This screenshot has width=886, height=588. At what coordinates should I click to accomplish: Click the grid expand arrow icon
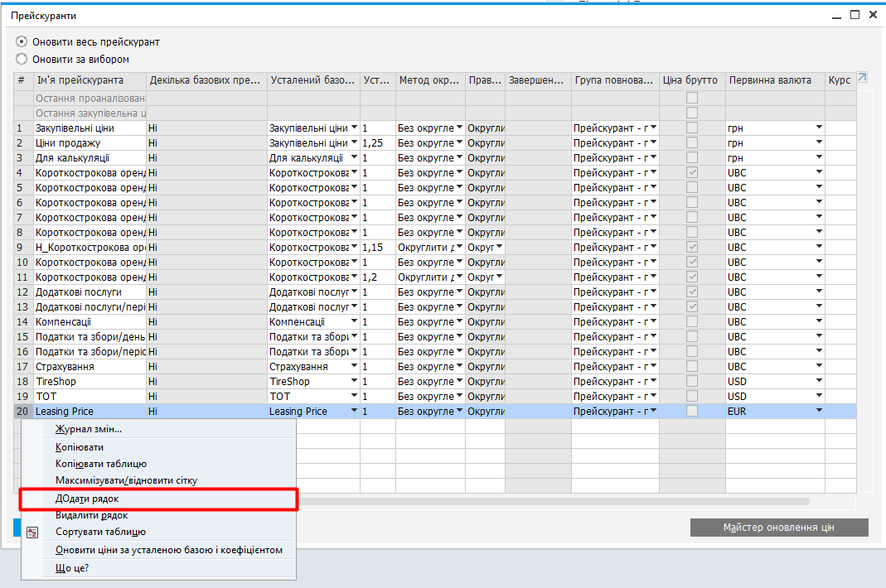coord(862,78)
